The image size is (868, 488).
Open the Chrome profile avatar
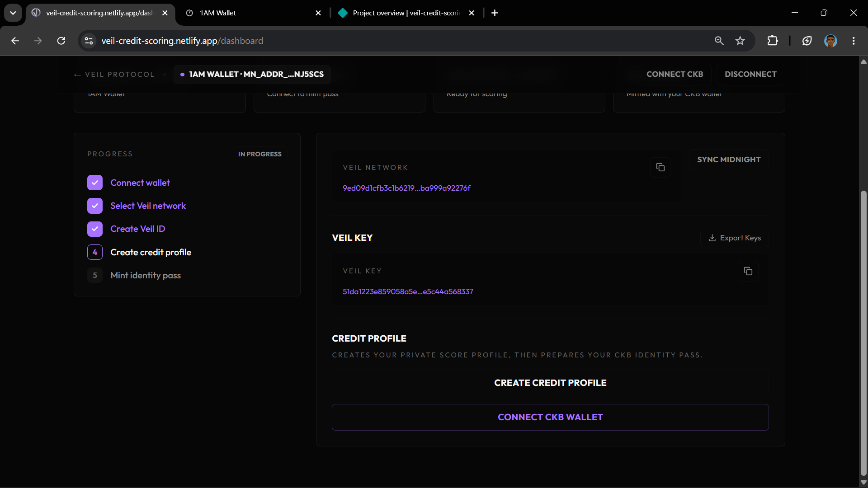[830, 41]
